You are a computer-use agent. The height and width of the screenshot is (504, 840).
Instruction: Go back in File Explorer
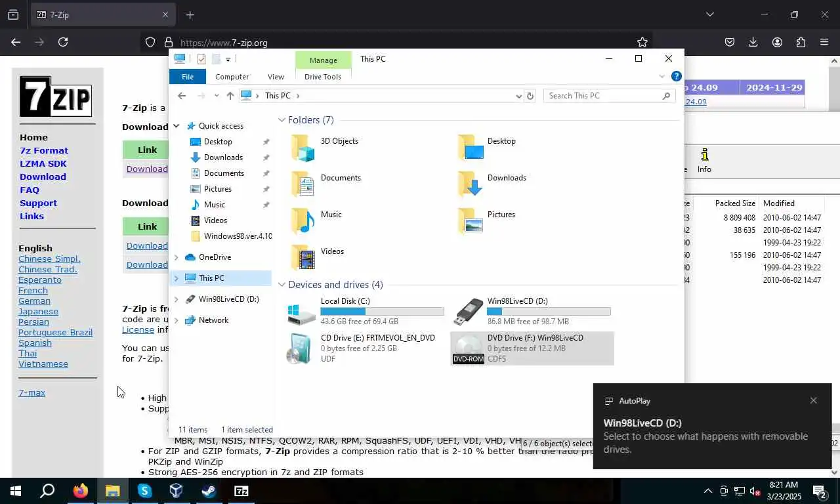click(x=182, y=96)
